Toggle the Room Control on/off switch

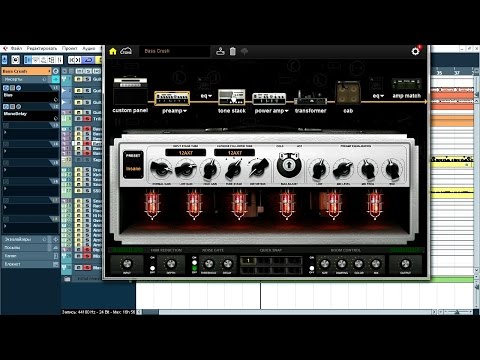pos(311,265)
